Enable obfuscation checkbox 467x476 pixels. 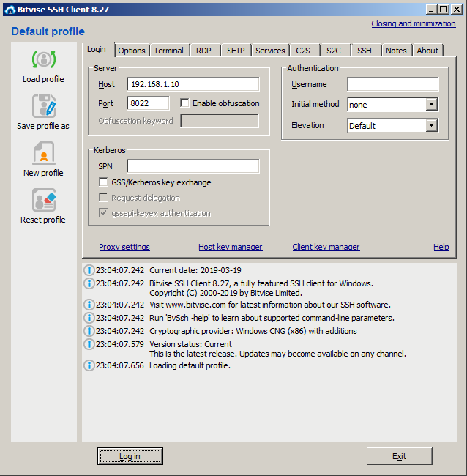tap(184, 103)
